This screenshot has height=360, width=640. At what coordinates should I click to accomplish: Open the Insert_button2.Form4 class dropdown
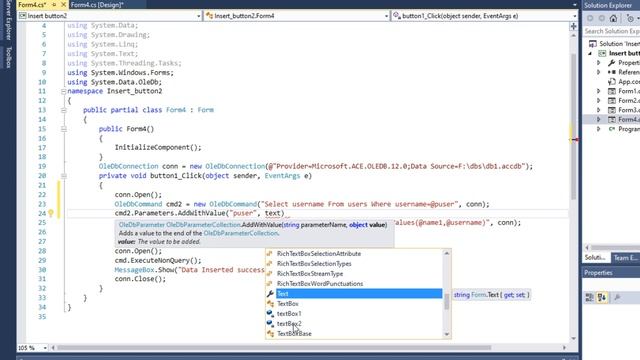coord(386,16)
